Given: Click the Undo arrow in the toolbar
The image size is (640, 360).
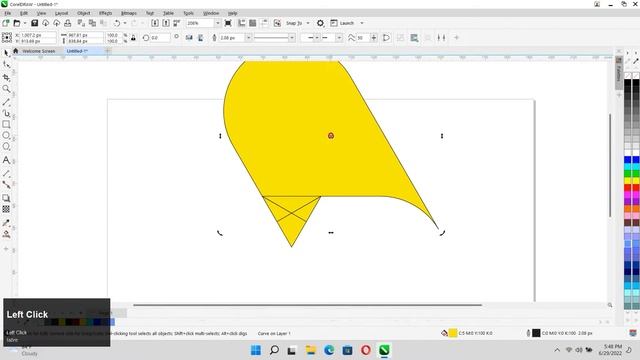Looking at the screenshot, I should [x=117, y=23].
